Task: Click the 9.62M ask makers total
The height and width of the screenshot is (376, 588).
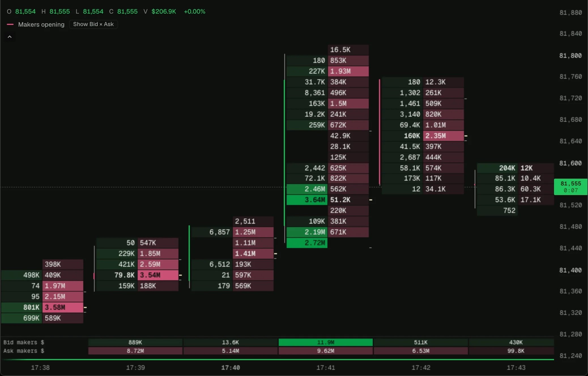Action: point(326,351)
